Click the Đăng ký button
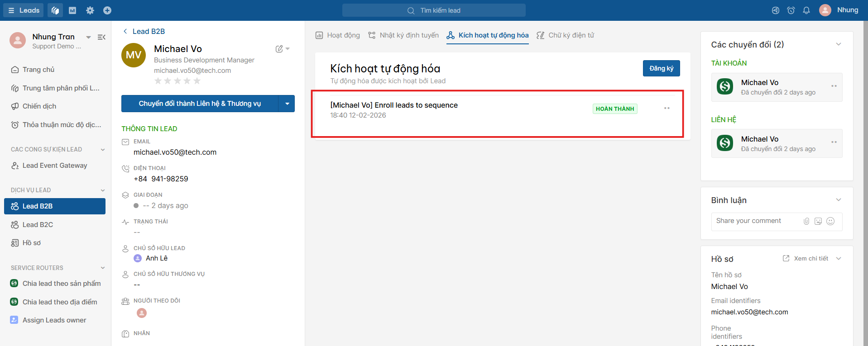The width and height of the screenshot is (868, 346). [661, 68]
